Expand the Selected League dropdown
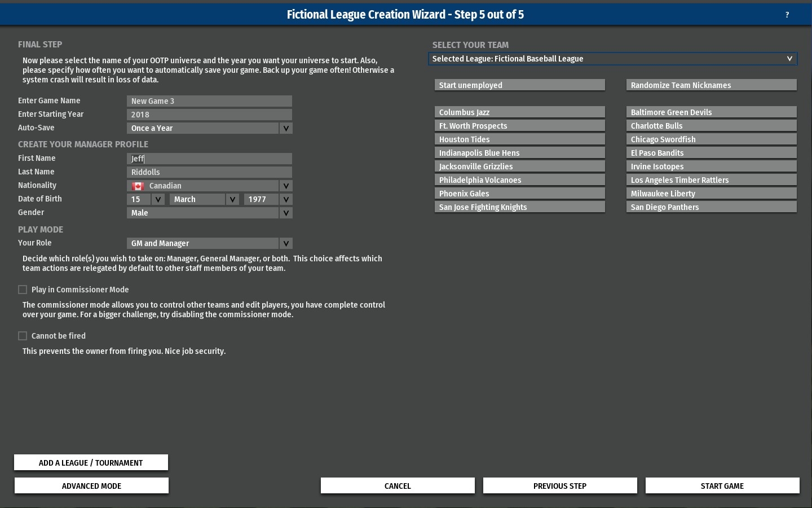This screenshot has width=812, height=508. tap(789, 59)
